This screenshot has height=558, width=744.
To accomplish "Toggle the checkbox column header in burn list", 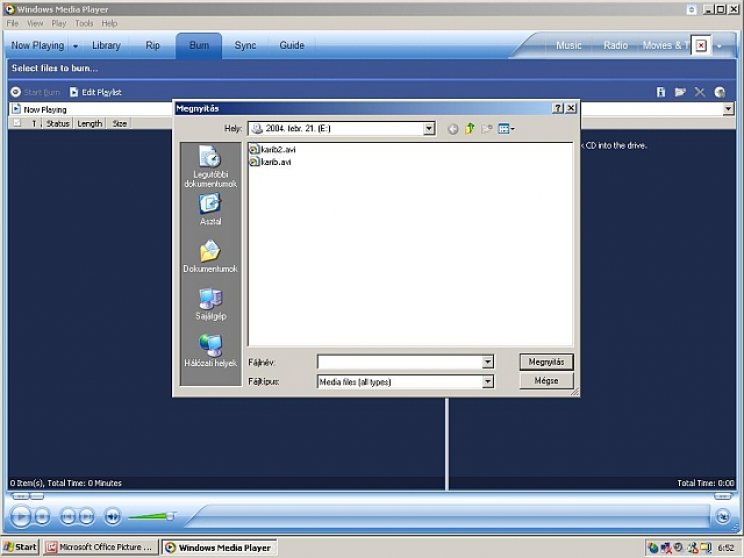I will pyautogui.click(x=17, y=123).
